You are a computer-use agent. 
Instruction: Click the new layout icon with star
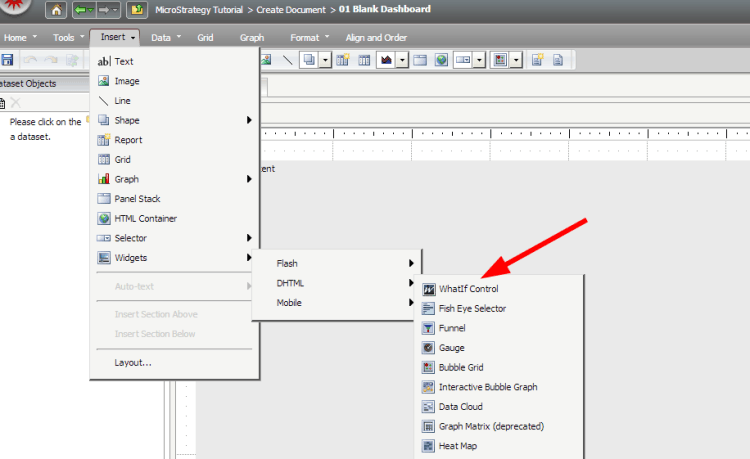tap(538, 60)
